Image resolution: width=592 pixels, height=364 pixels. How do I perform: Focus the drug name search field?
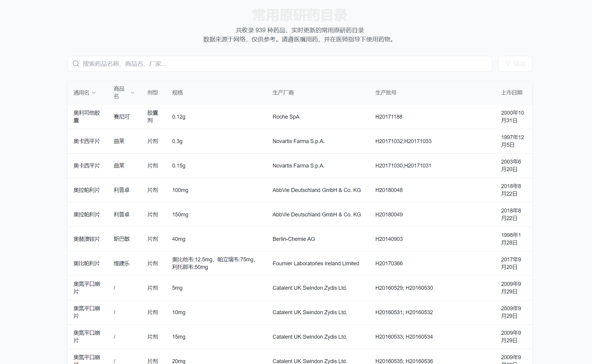[280, 64]
